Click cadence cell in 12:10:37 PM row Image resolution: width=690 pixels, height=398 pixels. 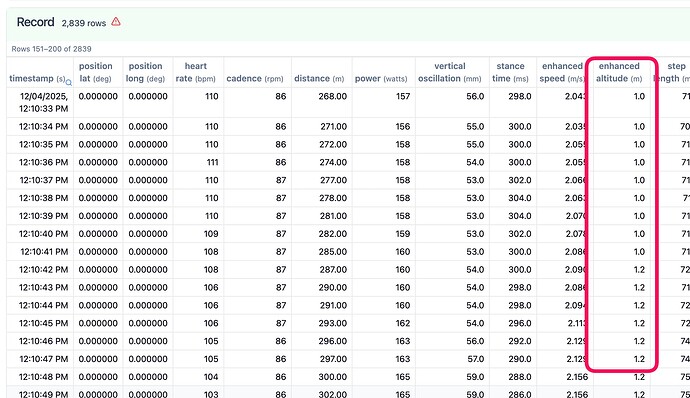[257, 180]
